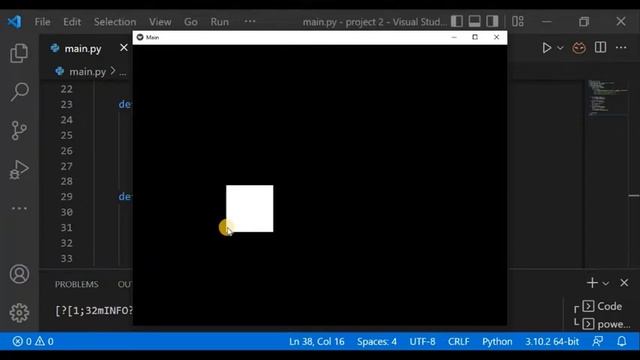Change the UTF-8 encoding setting
Viewport: 640px width, 360px height.
tap(422, 341)
